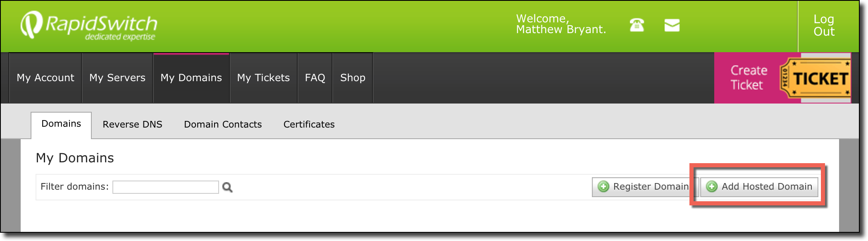Screen dimensions: 868x241
Task: Switch to the Reverse DNS tab
Action: 132,124
